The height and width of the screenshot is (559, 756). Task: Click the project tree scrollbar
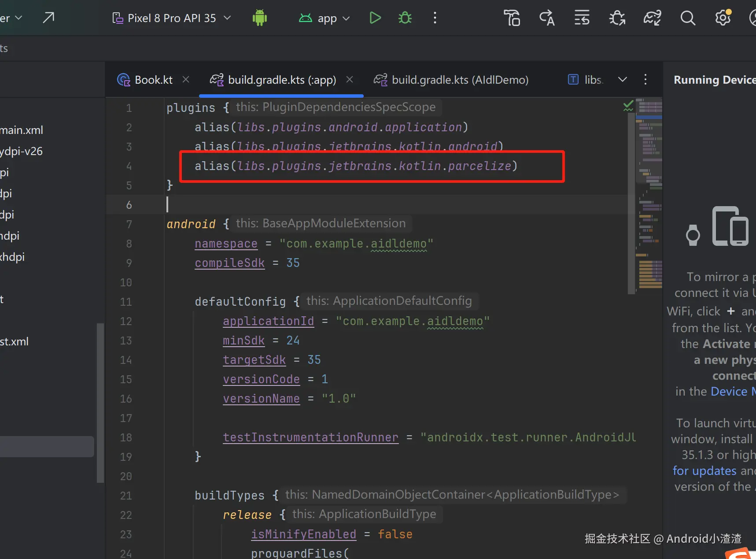point(100,403)
